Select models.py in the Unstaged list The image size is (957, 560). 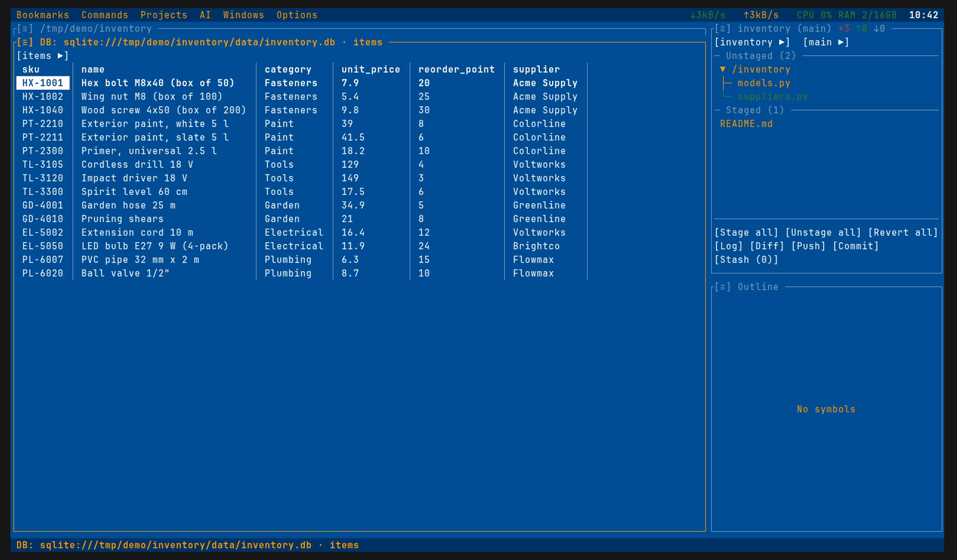(764, 83)
